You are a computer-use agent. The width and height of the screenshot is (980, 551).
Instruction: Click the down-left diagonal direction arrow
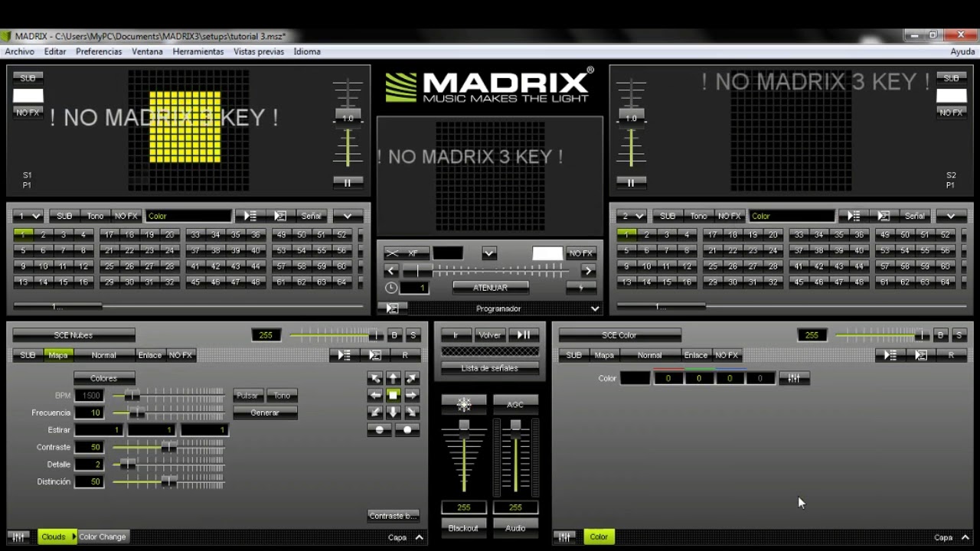tap(375, 412)
